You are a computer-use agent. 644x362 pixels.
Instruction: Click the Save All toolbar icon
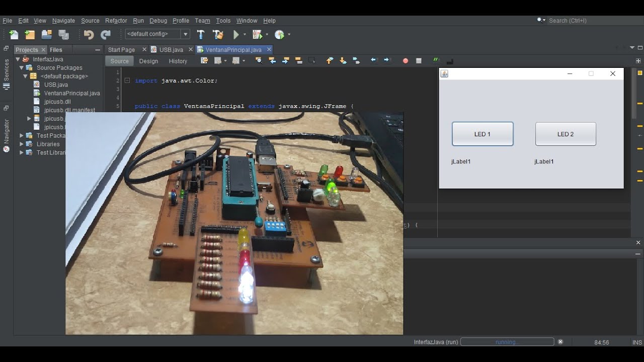click(x=63, y=35)
